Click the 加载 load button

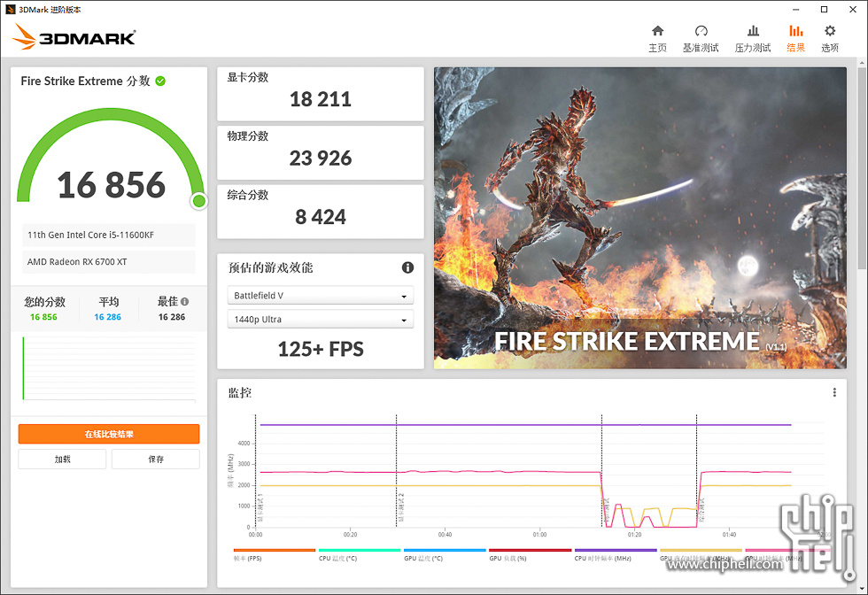[61, 459]
